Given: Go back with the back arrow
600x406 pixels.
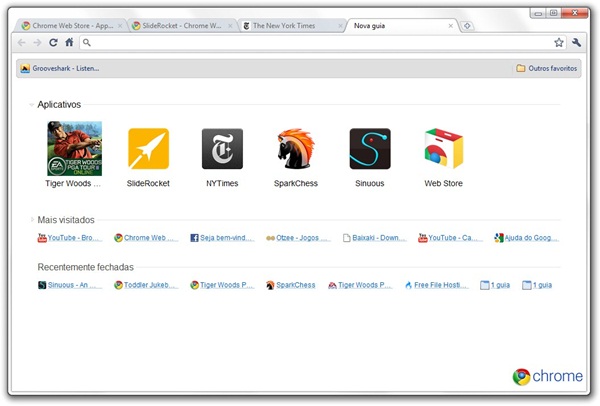Looking at the screenshot, I should [21, 42].
